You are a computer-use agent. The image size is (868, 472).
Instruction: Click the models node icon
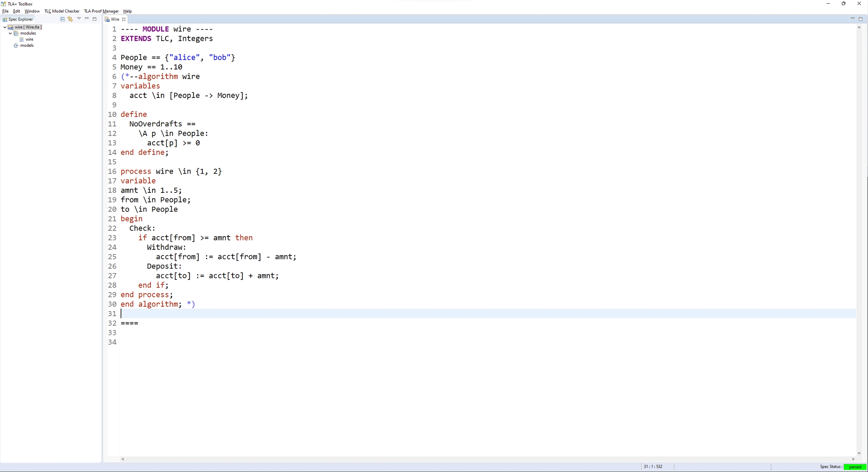point(16,46)
